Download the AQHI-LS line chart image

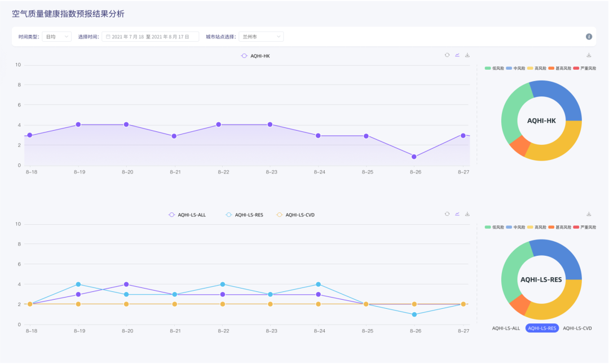tap(467, 214)
